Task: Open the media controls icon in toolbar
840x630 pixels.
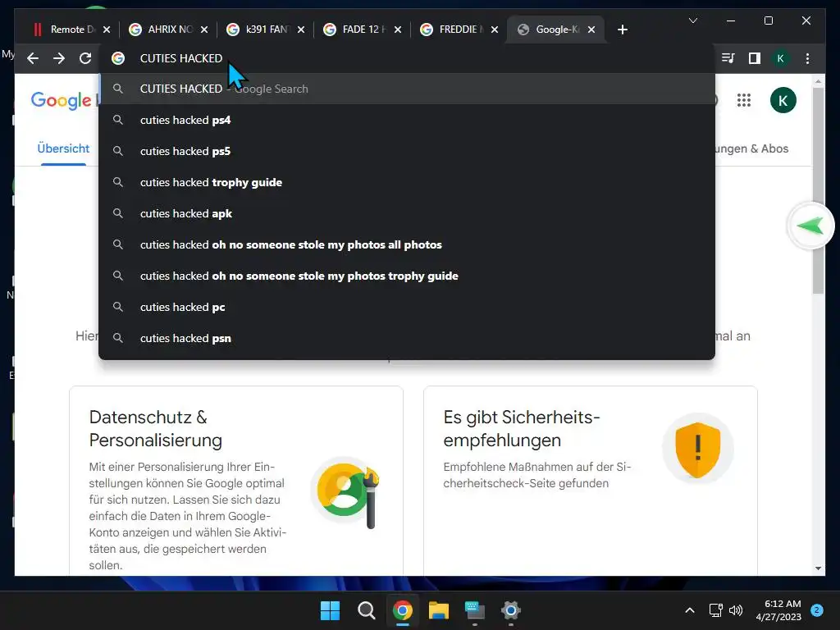Action: pyautogui.click(x=728, y=58)
